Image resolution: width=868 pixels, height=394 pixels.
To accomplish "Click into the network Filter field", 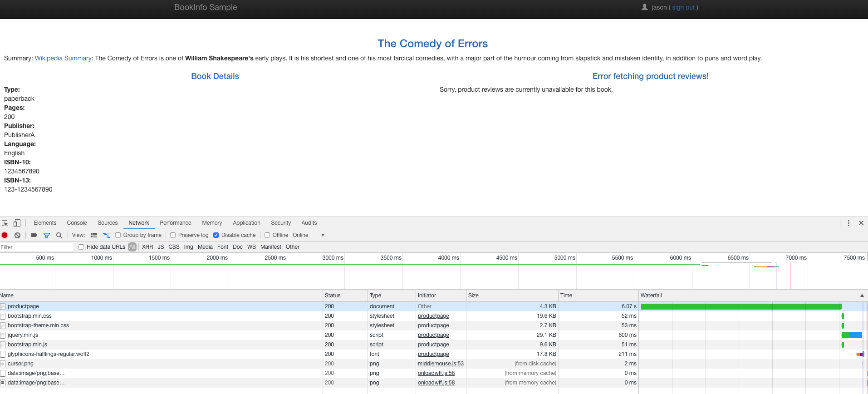I will pos(36,247).
